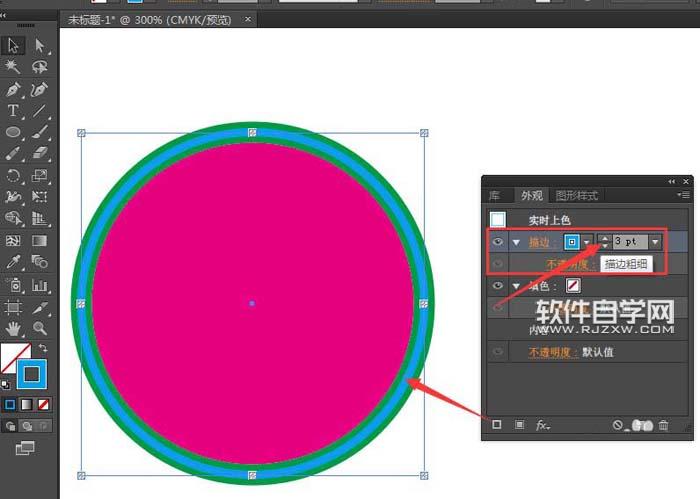Select the Gradient tool
This screenshot has width=700, height=499.
tap(40, 241)
